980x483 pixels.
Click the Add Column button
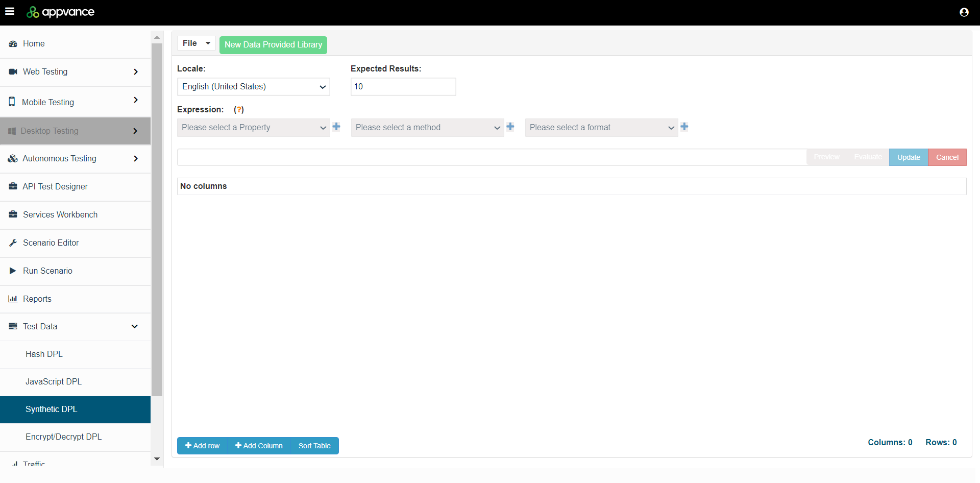pos(259,446)
